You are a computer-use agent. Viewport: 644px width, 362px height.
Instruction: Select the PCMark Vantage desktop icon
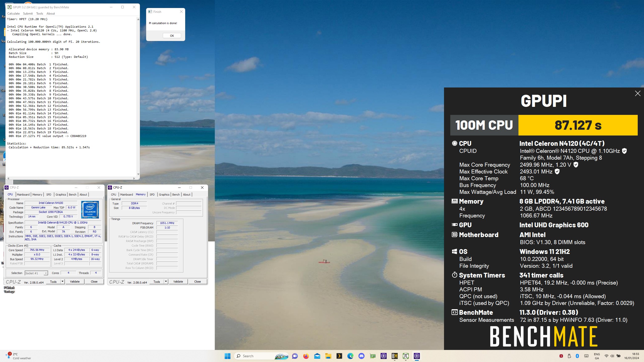click(9, 290)
